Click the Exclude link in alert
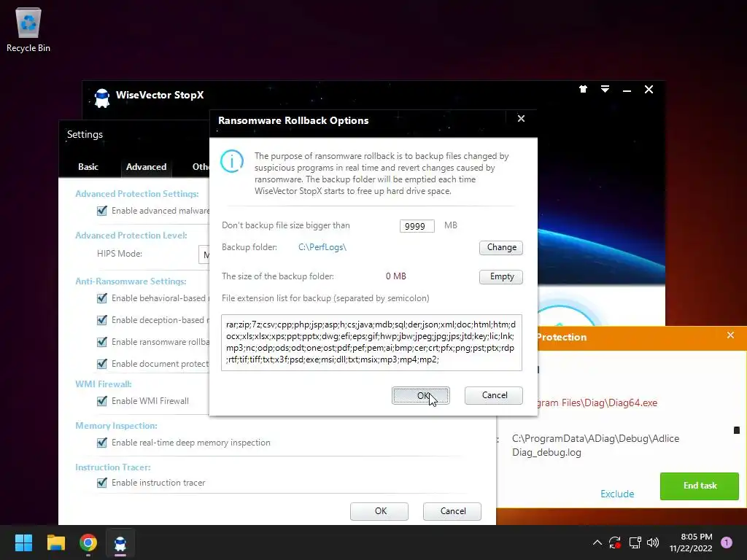The width and height of the screenshot is (747, 560). [617, 494]
